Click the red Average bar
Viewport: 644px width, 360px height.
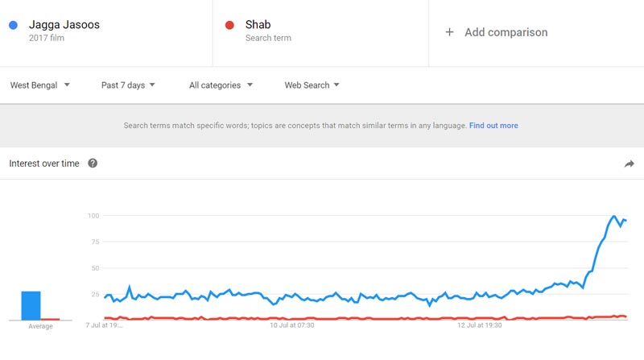click(50, 319)
